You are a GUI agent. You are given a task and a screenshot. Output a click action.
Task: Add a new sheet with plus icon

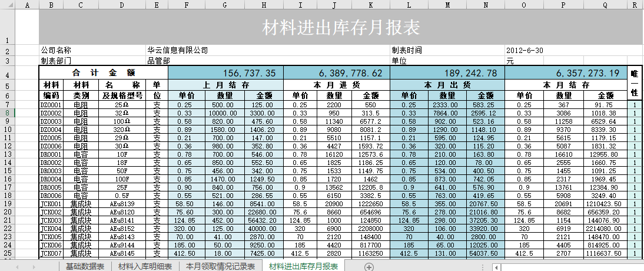click(369, 267)
